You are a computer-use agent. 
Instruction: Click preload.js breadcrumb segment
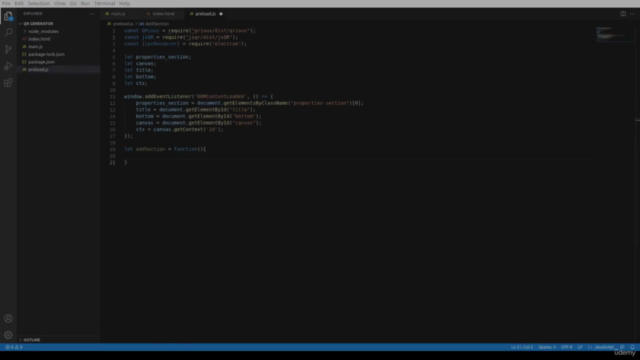click(123, 24)
